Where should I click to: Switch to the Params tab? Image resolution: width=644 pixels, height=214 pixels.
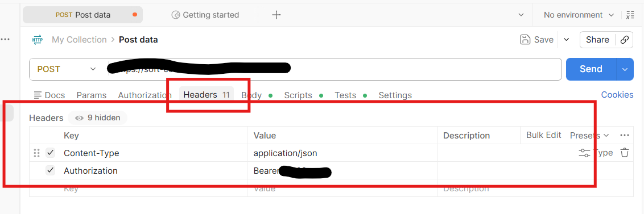point(91,95)
